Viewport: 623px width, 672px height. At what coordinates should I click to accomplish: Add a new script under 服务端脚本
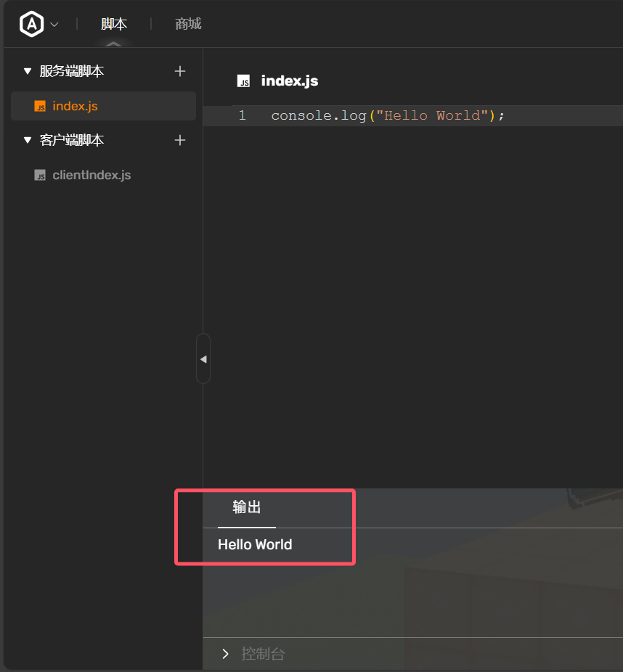click(x=180, y=71)
